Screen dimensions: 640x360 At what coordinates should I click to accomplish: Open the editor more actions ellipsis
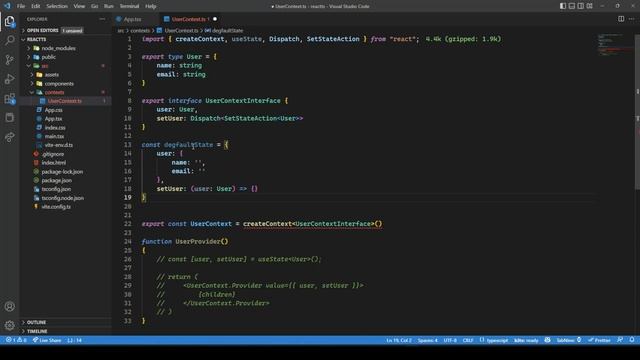631,19
